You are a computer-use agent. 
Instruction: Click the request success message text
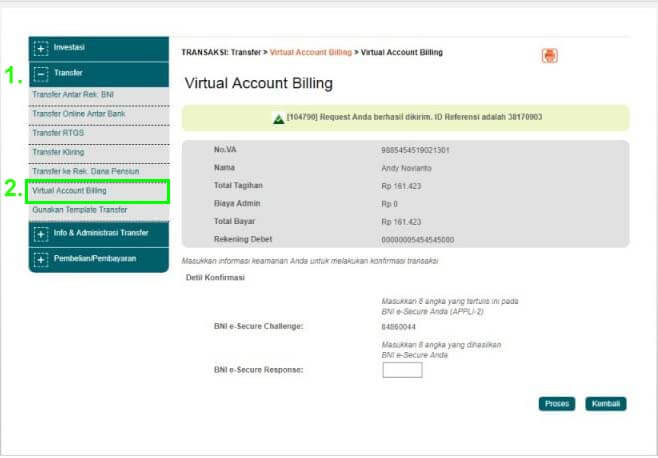(x=415, y=117)
